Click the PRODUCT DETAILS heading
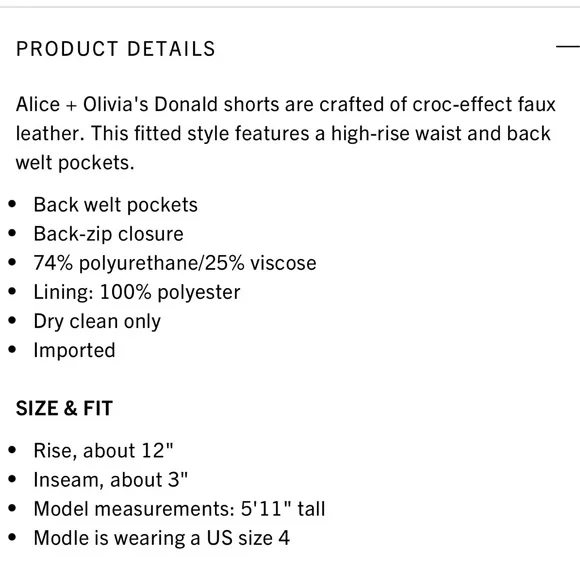580x580 pixels. coord(115,49)
